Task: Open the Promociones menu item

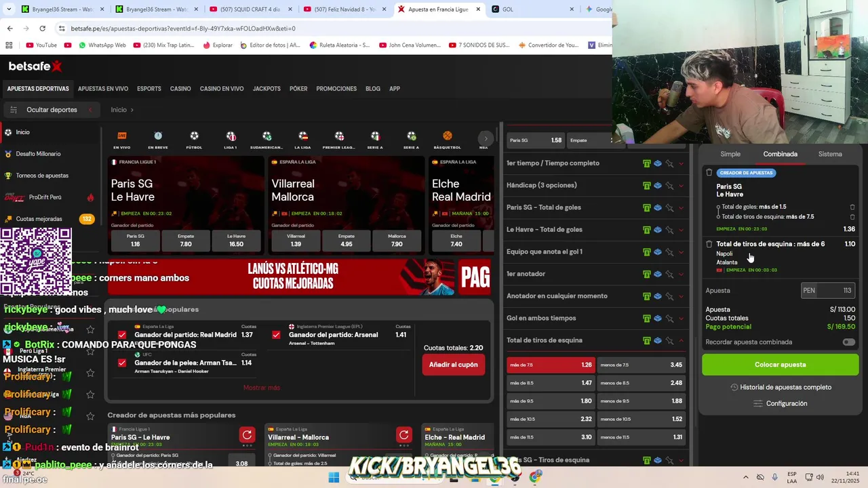Action: click(336, 89)
